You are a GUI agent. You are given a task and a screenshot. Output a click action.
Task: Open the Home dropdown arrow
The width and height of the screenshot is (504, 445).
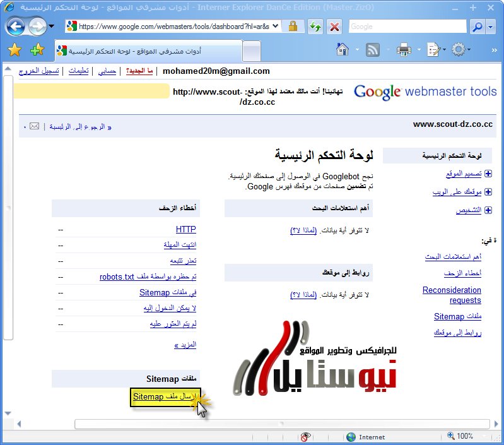[x=357, y=49]
